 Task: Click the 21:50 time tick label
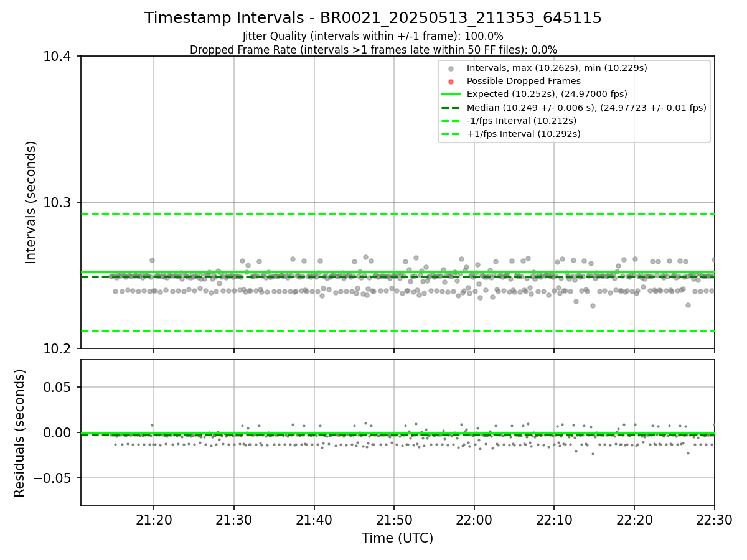coord(394,520)
